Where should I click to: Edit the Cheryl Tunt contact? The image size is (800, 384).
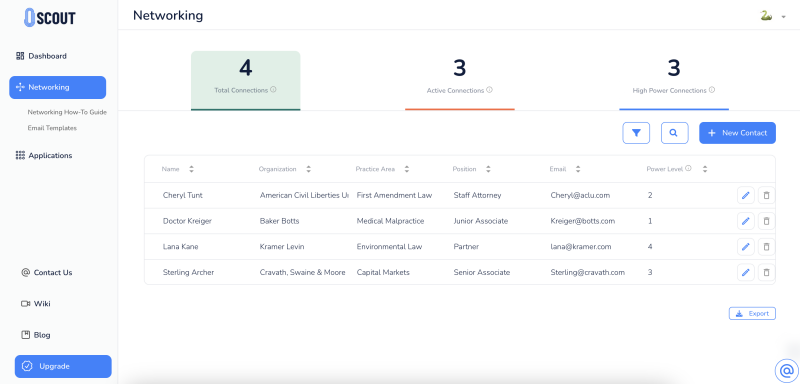click(x=745, y=195)
